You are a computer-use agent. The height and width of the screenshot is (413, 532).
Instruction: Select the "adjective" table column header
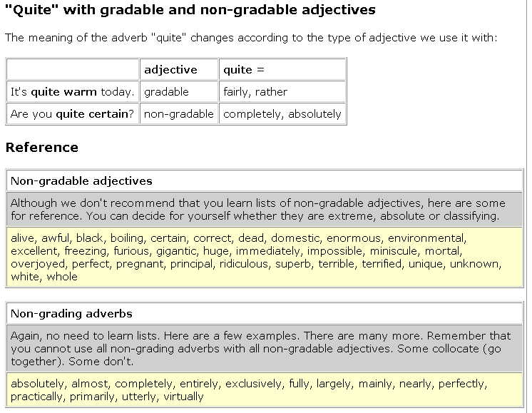click(170, 69)
